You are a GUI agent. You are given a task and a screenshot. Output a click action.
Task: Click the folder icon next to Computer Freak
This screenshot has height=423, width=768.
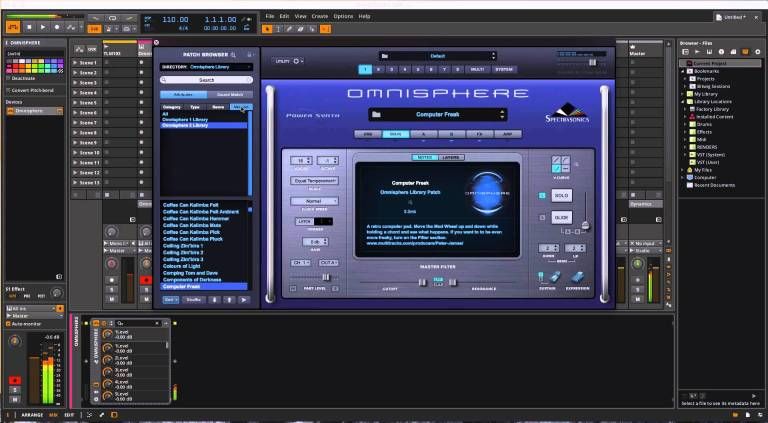tap(376, 115)
